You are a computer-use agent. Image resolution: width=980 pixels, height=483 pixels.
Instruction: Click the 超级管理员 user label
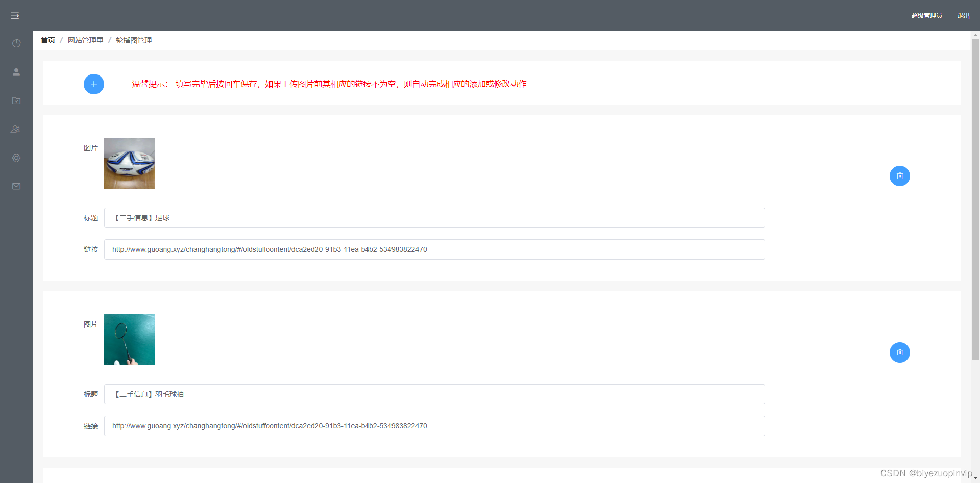point(927,16)
